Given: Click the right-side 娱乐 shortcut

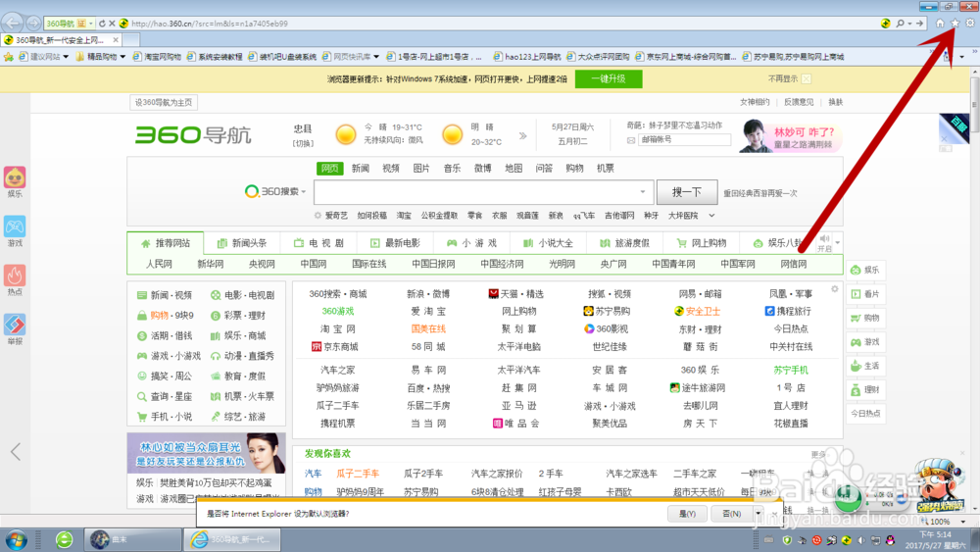Looking at the screenshot, I should coord(865,270).
